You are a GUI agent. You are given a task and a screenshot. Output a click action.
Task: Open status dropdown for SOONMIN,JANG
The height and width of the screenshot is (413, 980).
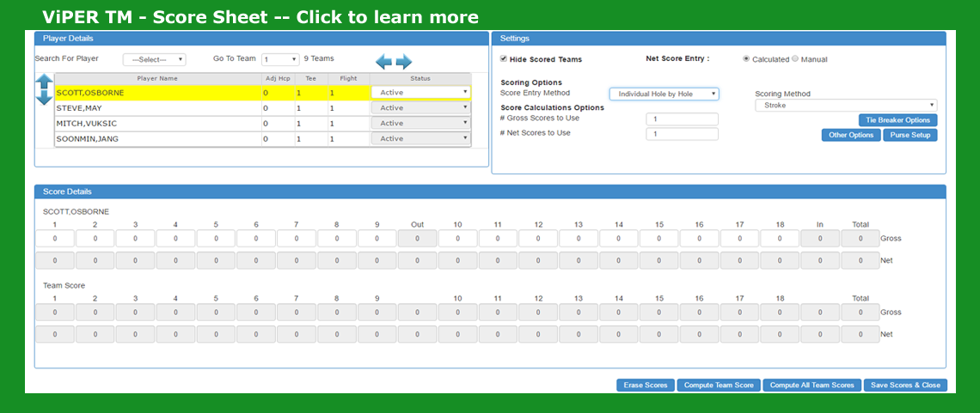tap(420, 138)
